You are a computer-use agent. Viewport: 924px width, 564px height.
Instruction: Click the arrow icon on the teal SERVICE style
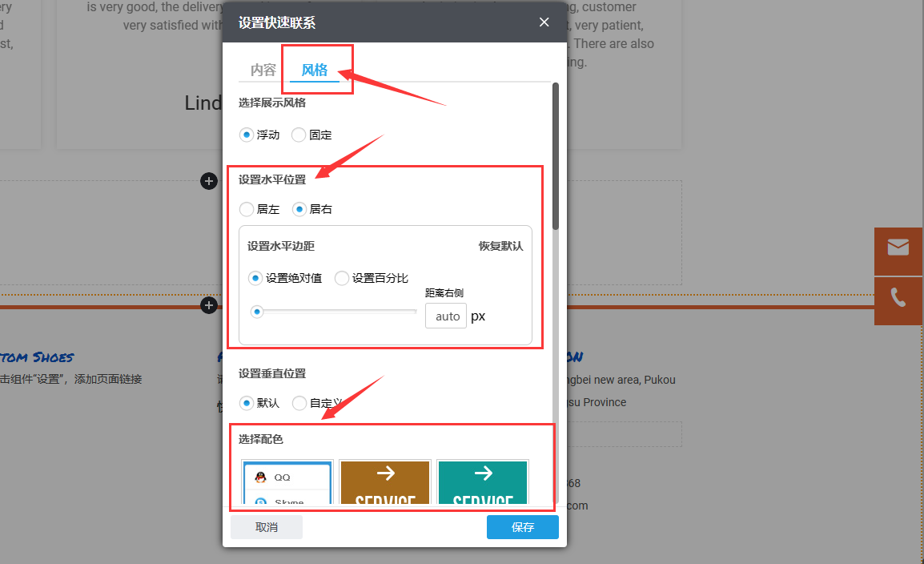click(482, 474)
